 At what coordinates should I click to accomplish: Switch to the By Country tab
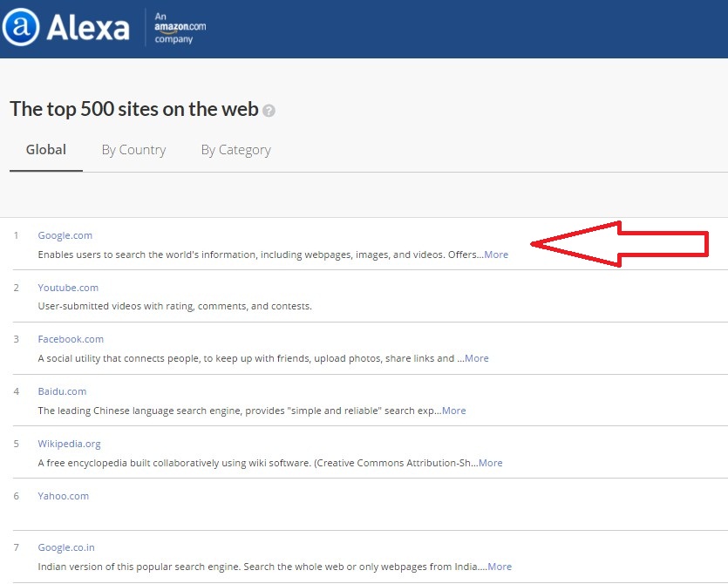pyautogui.click(x=133, y=150)
